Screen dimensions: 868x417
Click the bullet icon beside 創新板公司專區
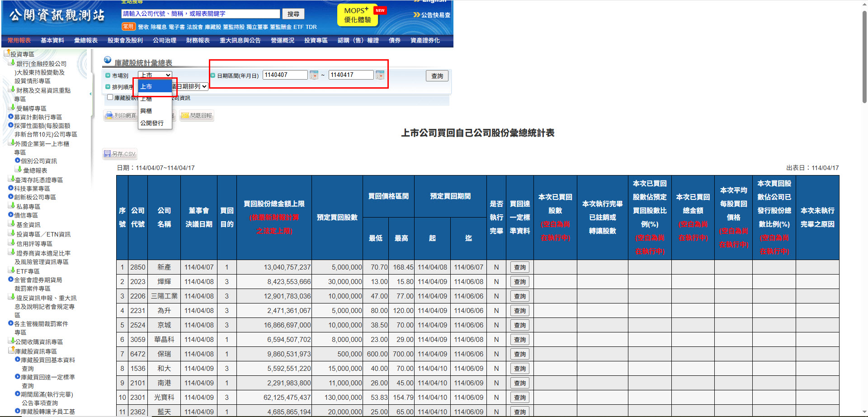click(x=11, y=197)
